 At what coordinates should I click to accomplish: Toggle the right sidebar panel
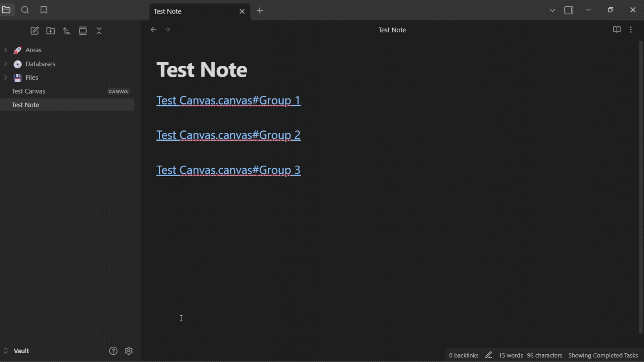coord(569,10)
